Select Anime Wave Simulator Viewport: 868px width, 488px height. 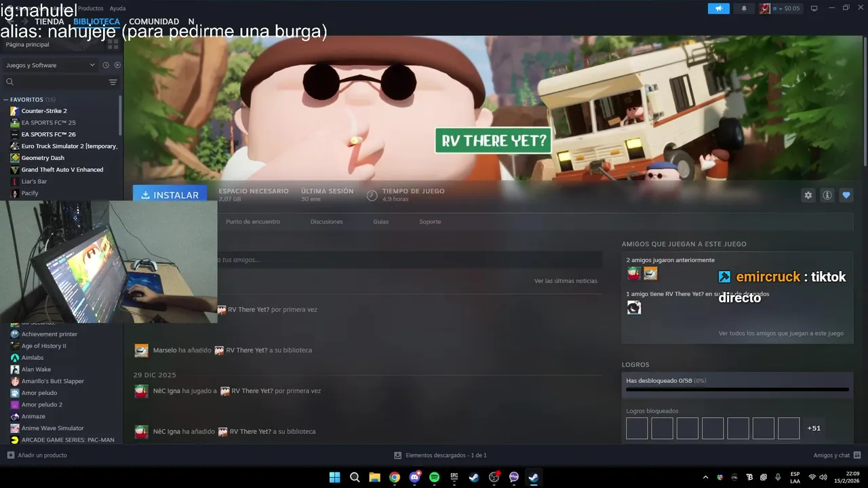point(52,428)
